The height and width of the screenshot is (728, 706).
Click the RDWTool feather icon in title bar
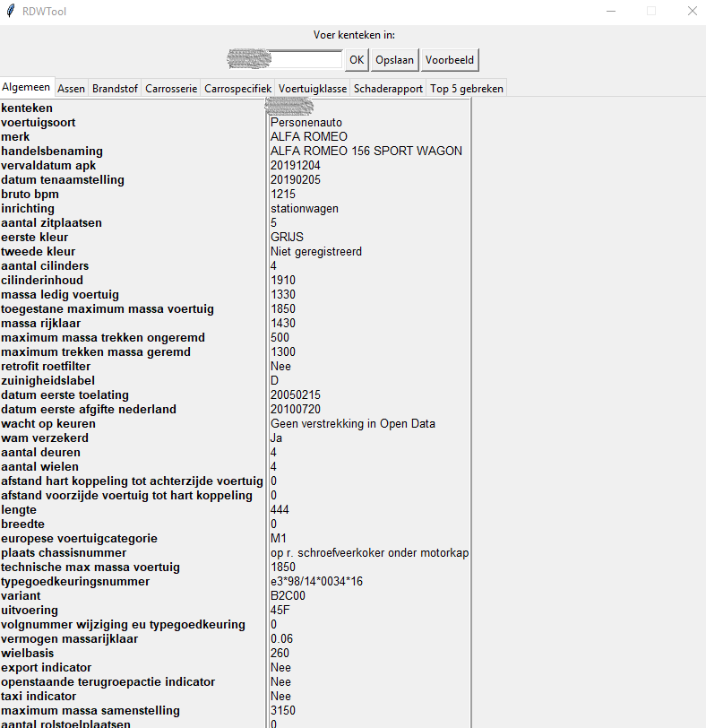coord(11,11)
